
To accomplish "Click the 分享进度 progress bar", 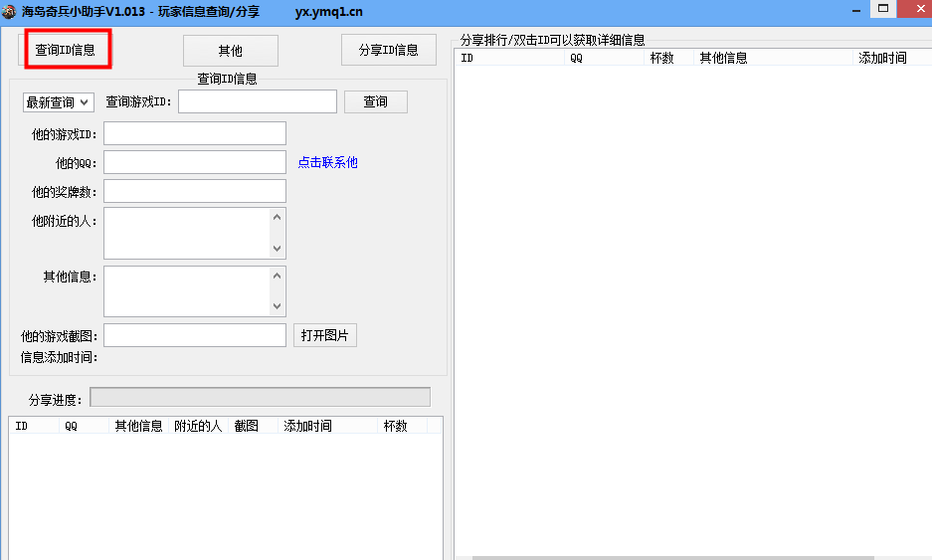I will coord(261,397).
